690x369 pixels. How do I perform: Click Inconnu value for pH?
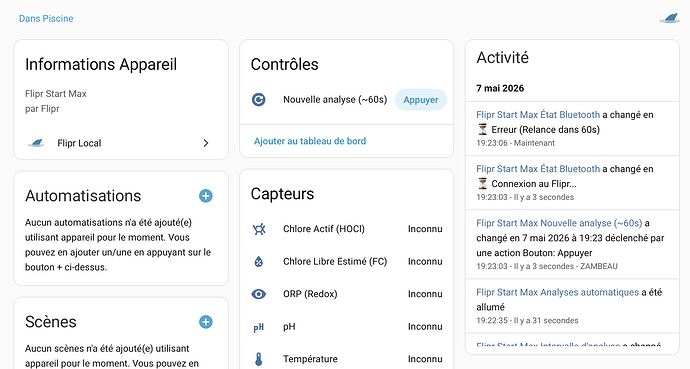tap(425, 327)
